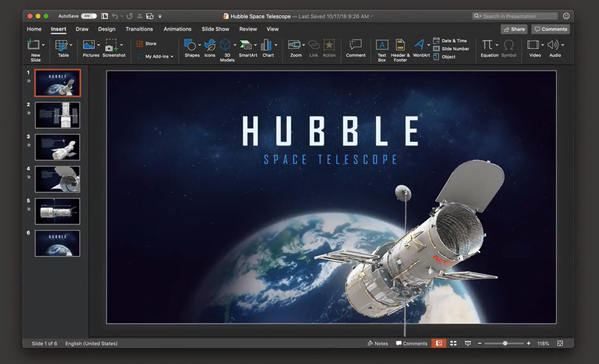Click the zoom in plus button
Screen dimensions: 599x364
pyautogui.click(x=528, y=343)
